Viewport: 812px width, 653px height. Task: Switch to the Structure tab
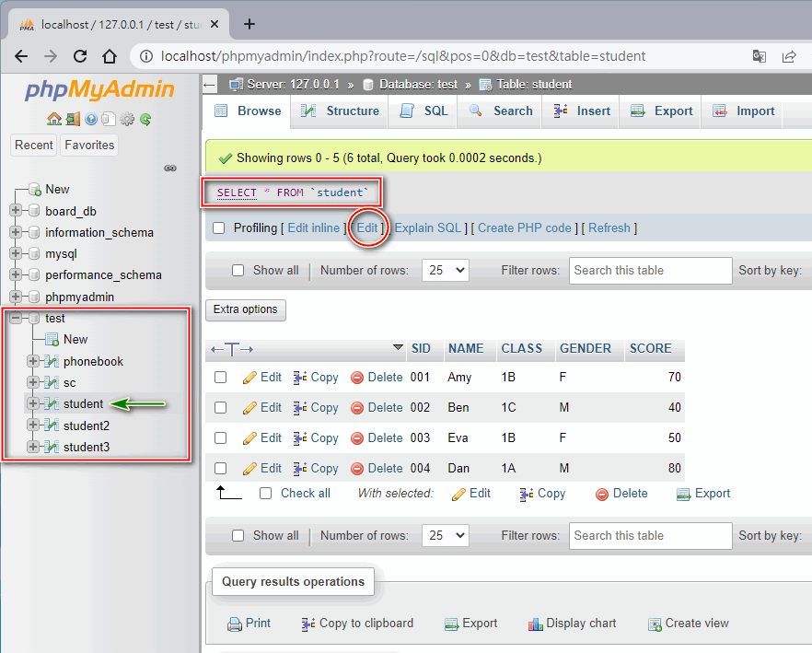pos(341,111)
